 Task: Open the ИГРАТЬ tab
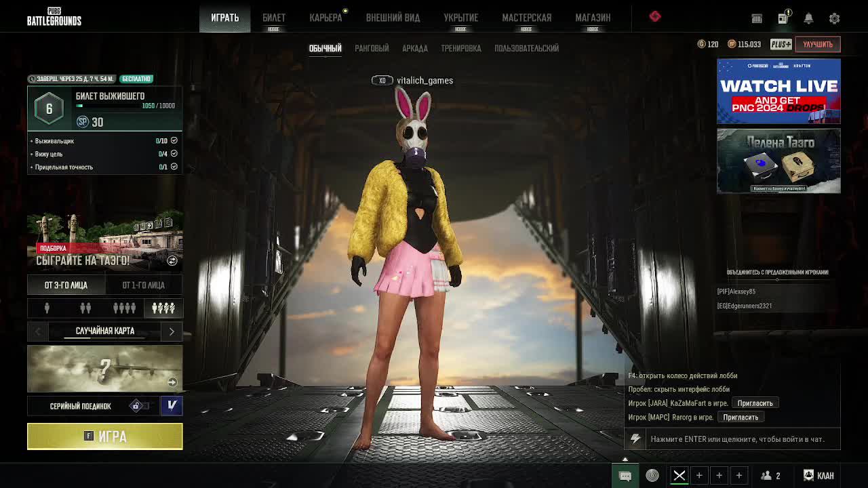click(225, 18)
